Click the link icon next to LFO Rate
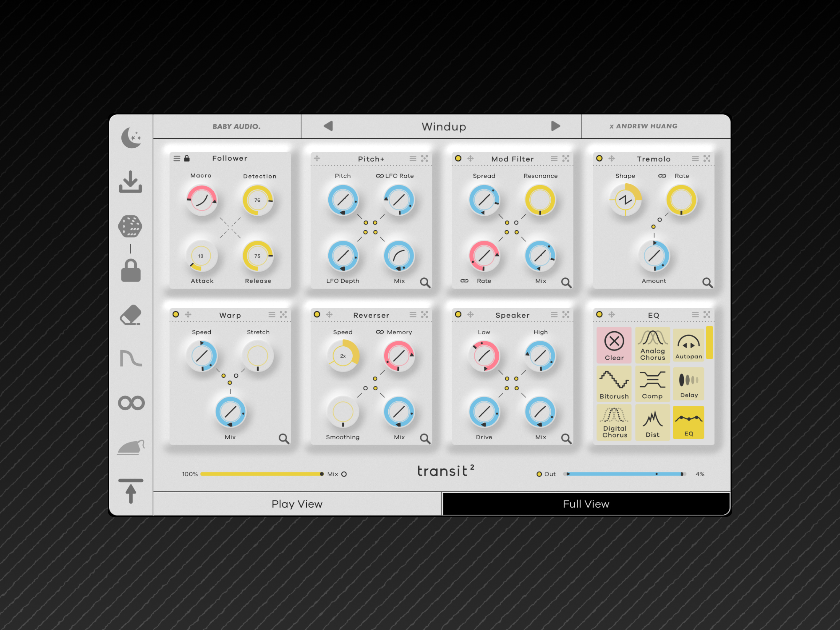 [380, 176]
